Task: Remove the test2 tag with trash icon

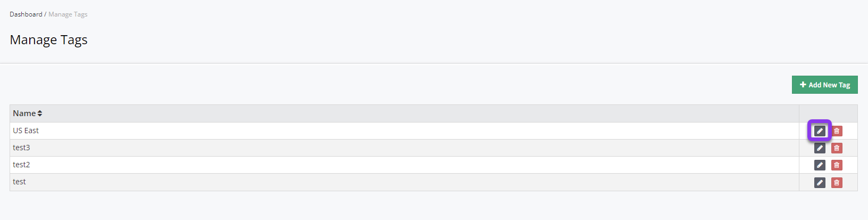Action: (837, 165)
